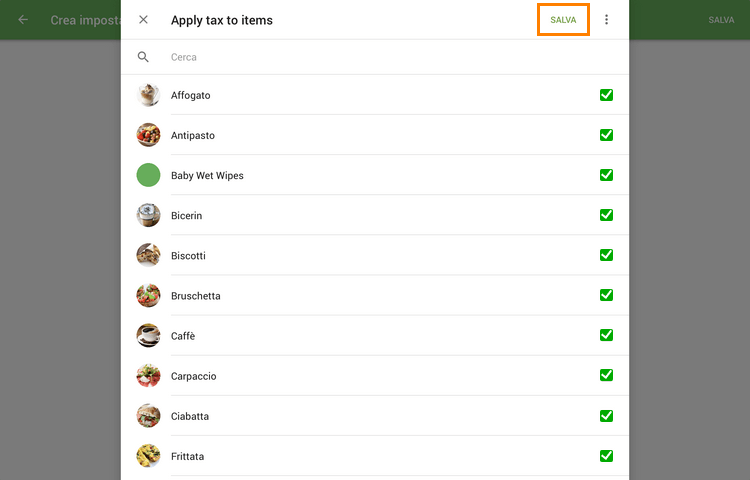Screen dimensions: 750x480
Task: Click the Ciabatta item image
Action: coord(148,416)
